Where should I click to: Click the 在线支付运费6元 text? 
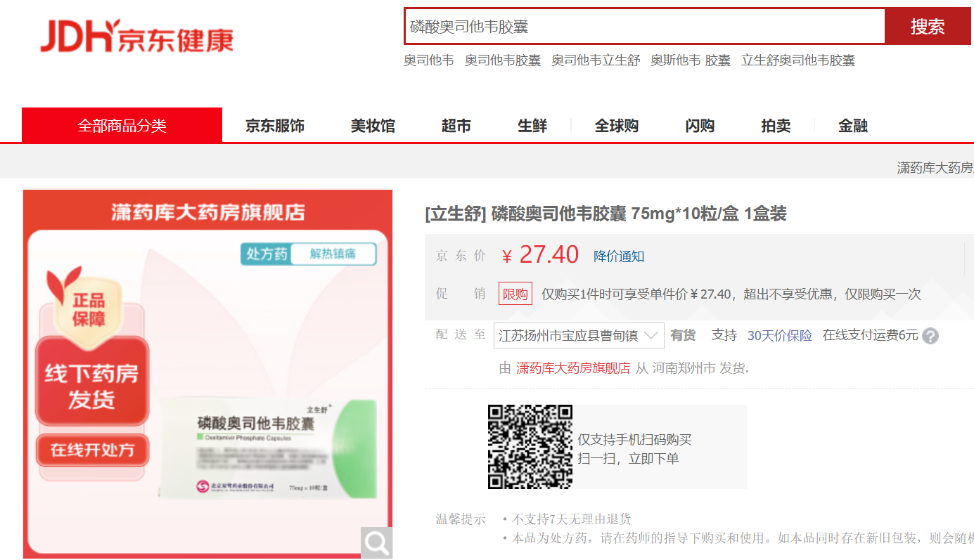click(871, 335)
